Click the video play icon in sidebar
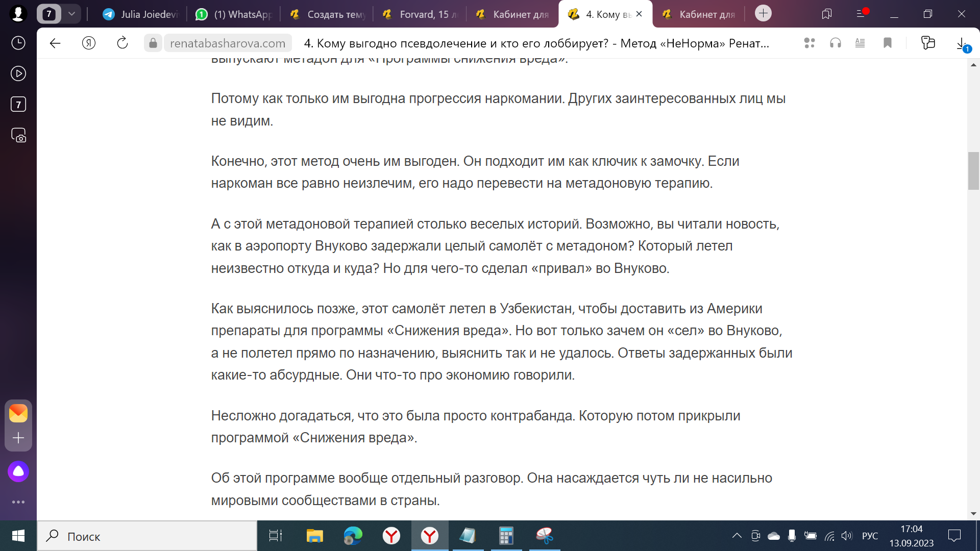The image size is (980, 551). [18, 73]
